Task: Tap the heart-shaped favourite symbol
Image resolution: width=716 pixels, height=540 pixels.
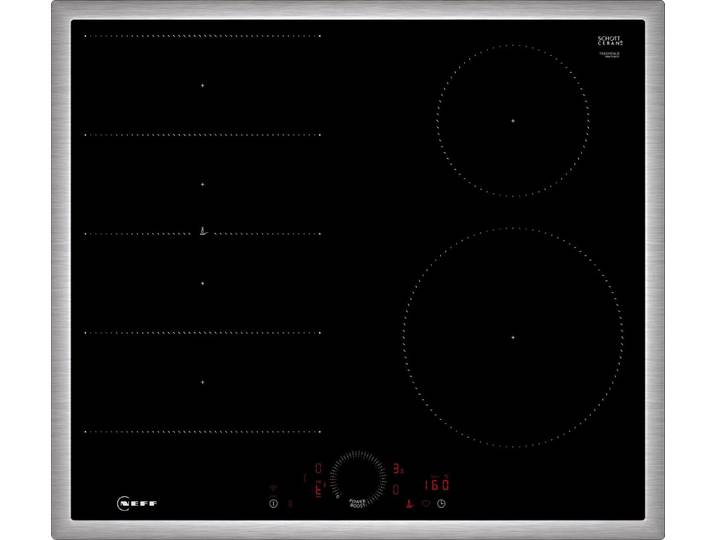Action: pos(426,503)
